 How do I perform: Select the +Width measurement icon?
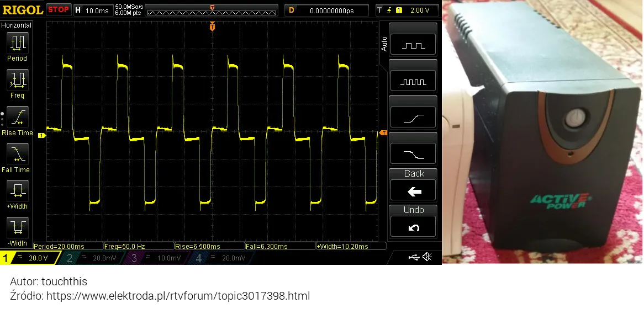(x=17, y=191)
